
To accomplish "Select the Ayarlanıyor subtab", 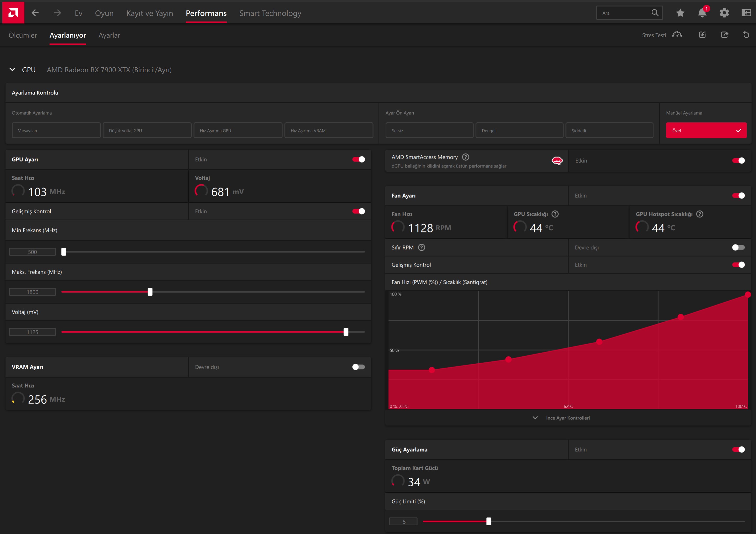I will click(68, 35).
